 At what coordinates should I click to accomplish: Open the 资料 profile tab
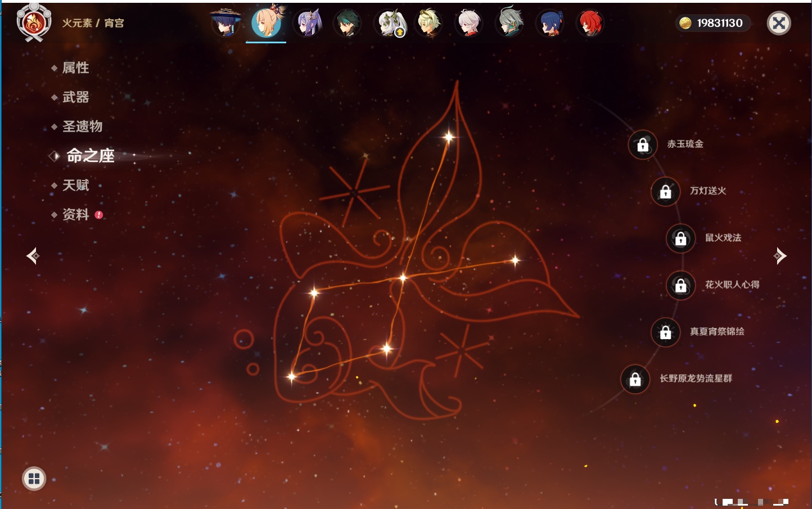click(75, 214)
